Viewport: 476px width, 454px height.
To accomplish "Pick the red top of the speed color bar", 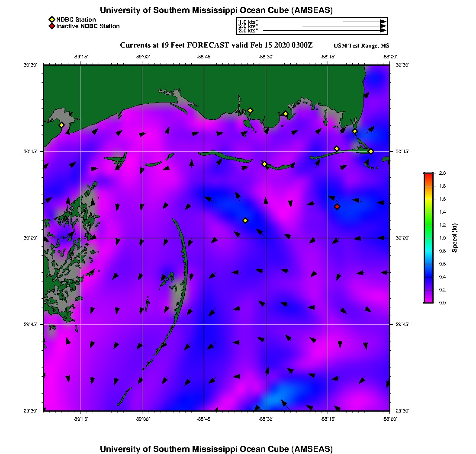I will click(428, 175).
